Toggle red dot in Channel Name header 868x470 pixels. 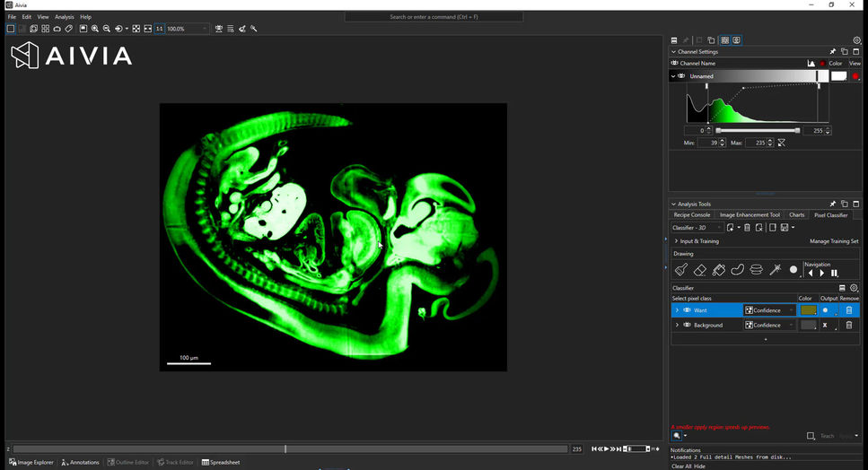tap(822, 64)
